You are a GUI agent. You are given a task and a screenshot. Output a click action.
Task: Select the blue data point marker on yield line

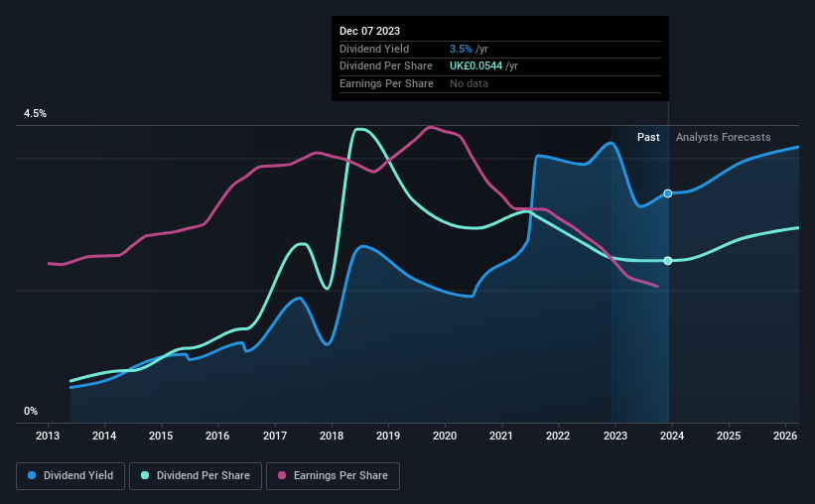tap(668, 193)
